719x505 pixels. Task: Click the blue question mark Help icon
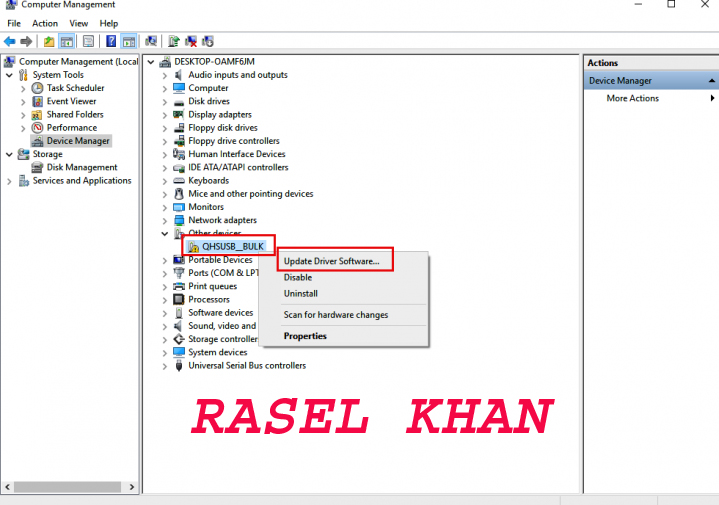pyautogui.click(x=111, y=41)
